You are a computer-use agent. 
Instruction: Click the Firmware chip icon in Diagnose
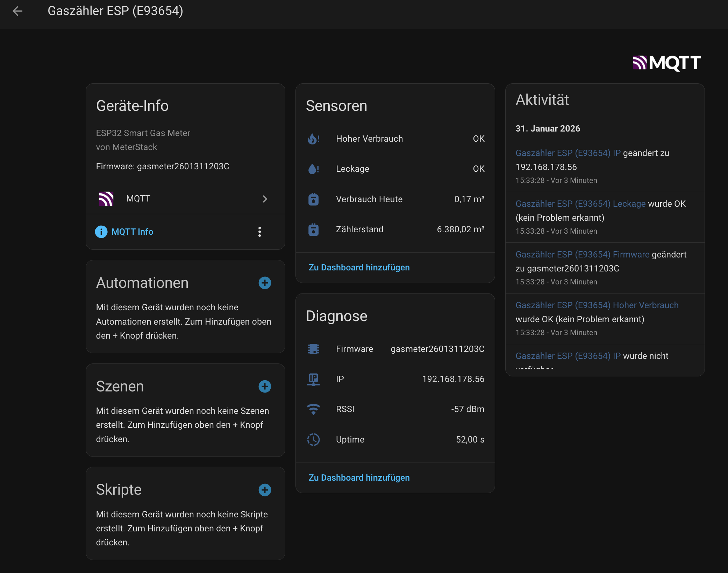tap(314, 349)
